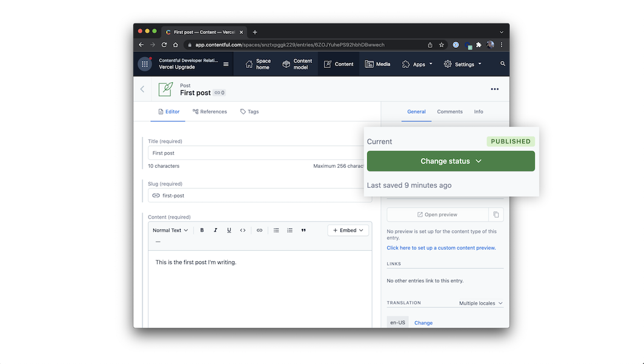Screen dimensions: 644x364
Task: Expand the Embed dropdown
Action: coord(348,230)
